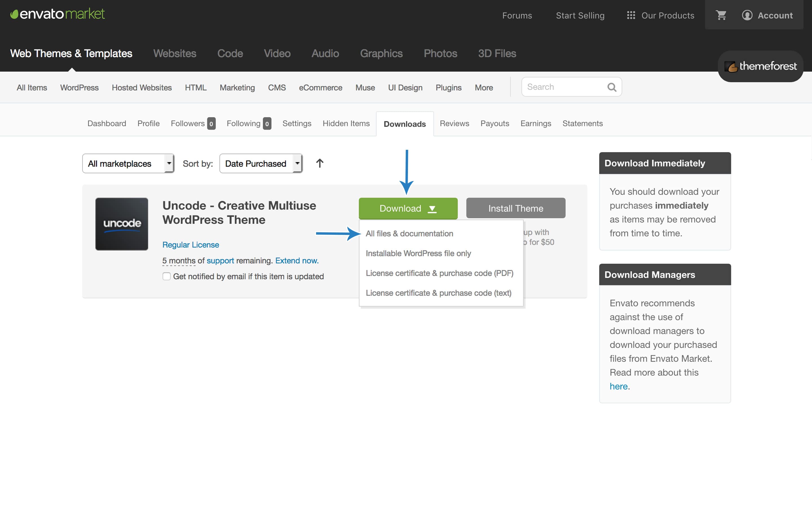The width and height of the screenshot is (812, 508).
Task: Click the Envato Market logo
Action: (x=58, y=14)
